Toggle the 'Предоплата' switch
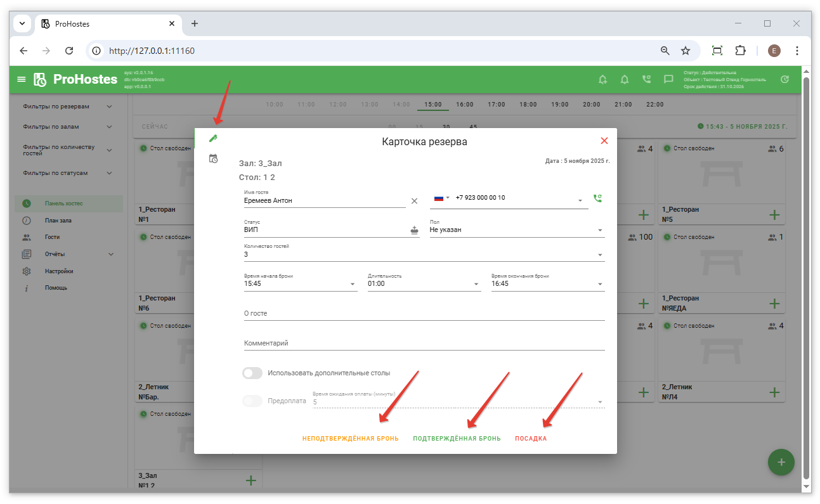Screen dimensions: 820x504 252,401
